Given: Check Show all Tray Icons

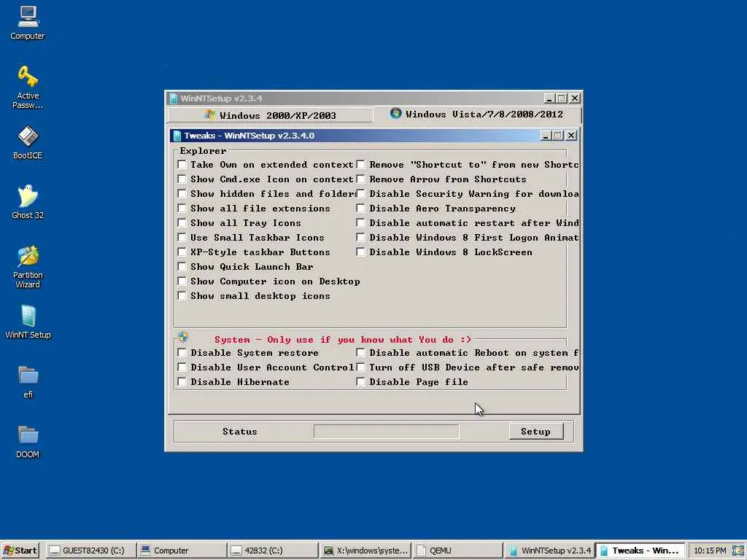Looking at the screenshot, I should point(182,223).
